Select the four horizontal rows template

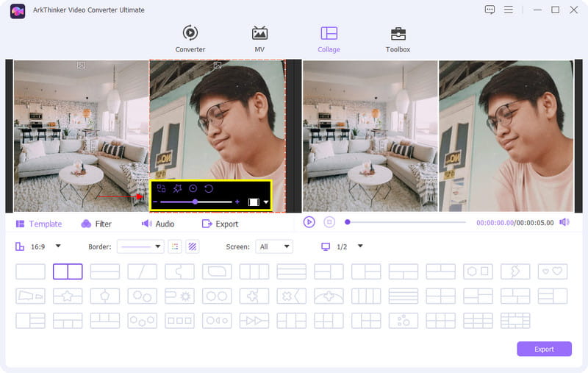403,296
